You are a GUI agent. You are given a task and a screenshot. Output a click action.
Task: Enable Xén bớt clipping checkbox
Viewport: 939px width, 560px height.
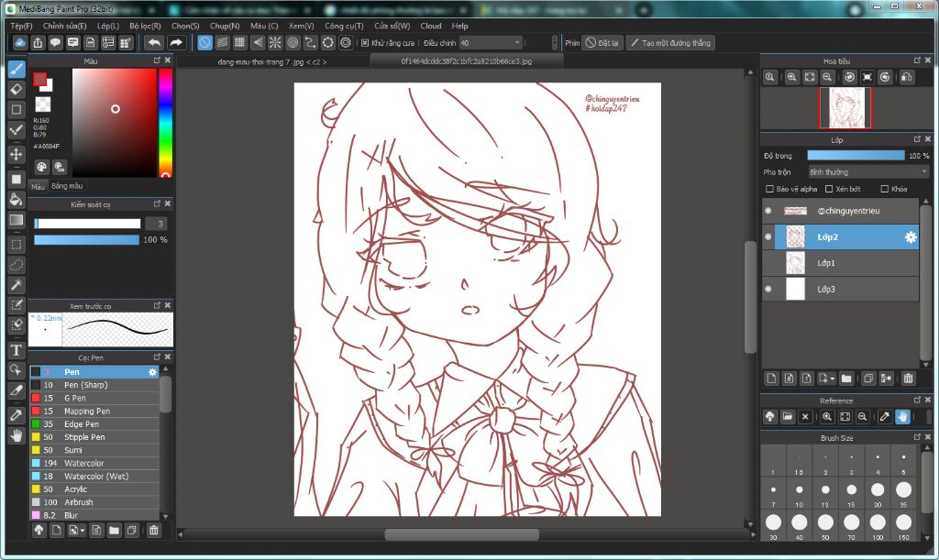pos(829,189)
